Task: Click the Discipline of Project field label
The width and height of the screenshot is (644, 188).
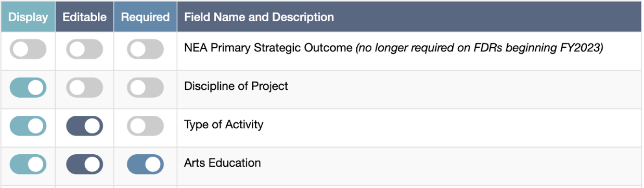Action: 236,86
